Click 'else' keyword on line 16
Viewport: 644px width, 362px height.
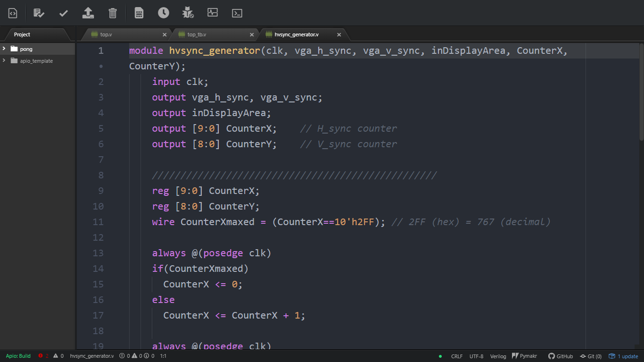tap(163, 300)
